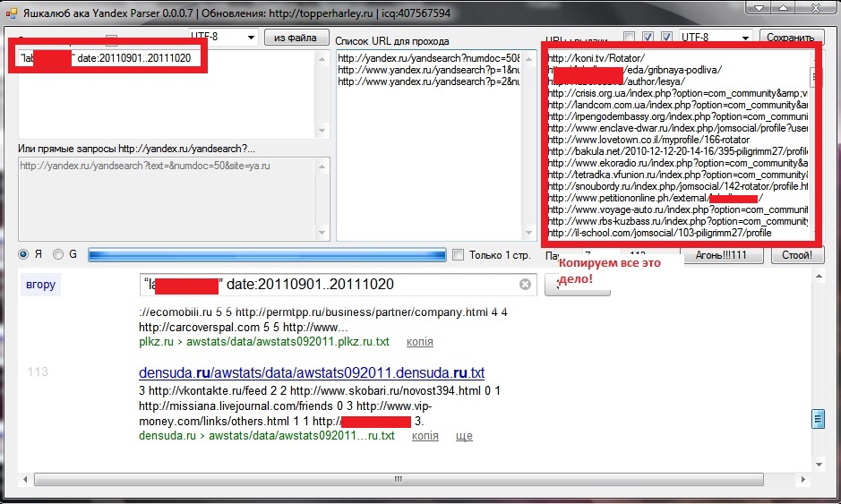Click the browser pane horizontal scrollbar thumb

(x=399, y=479)
